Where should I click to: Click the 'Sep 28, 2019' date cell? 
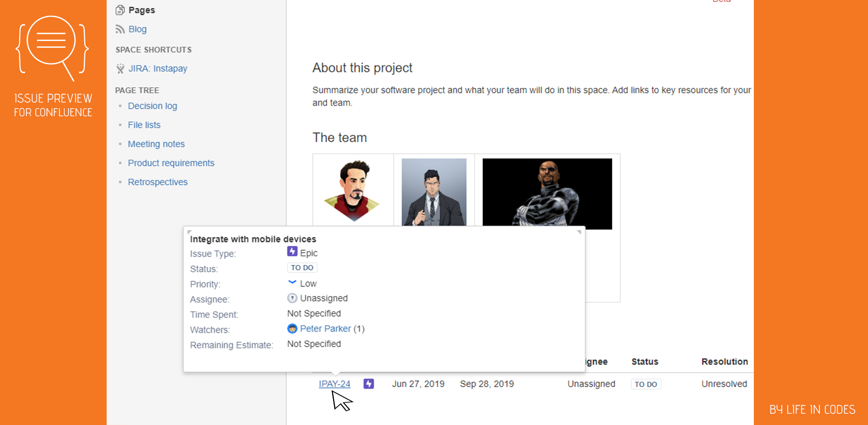487,384
